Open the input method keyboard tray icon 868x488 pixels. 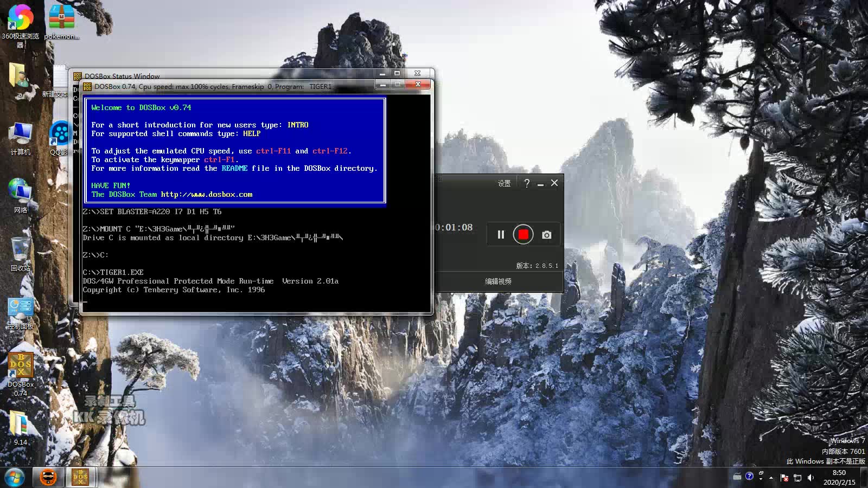point(737,477)
